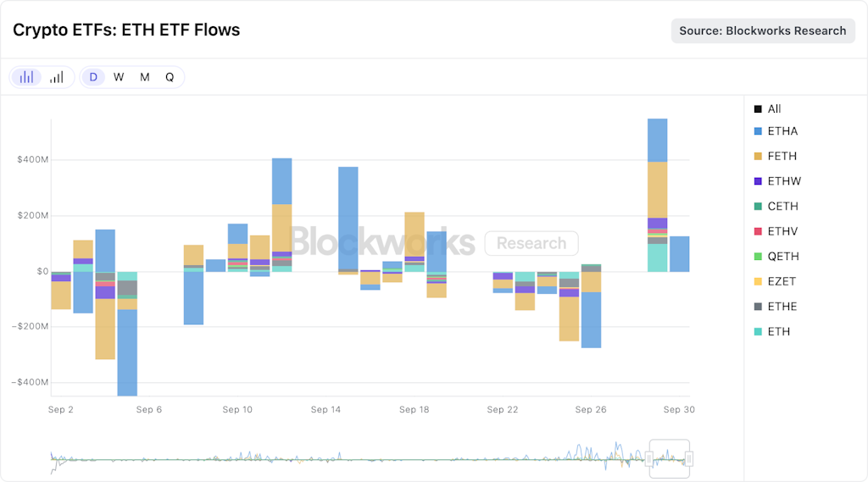Click the ETHE gray legend icon
868x482 pixels.
tap(758, 307)
